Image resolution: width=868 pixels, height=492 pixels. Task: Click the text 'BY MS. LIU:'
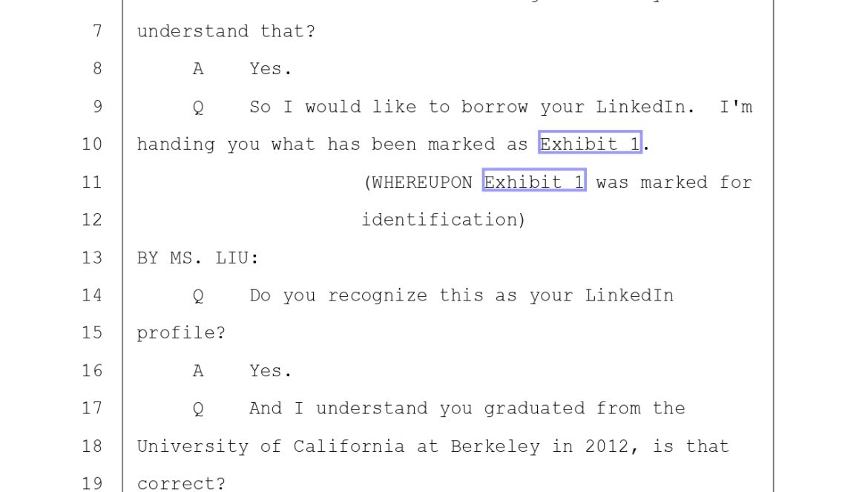[197, 258]
